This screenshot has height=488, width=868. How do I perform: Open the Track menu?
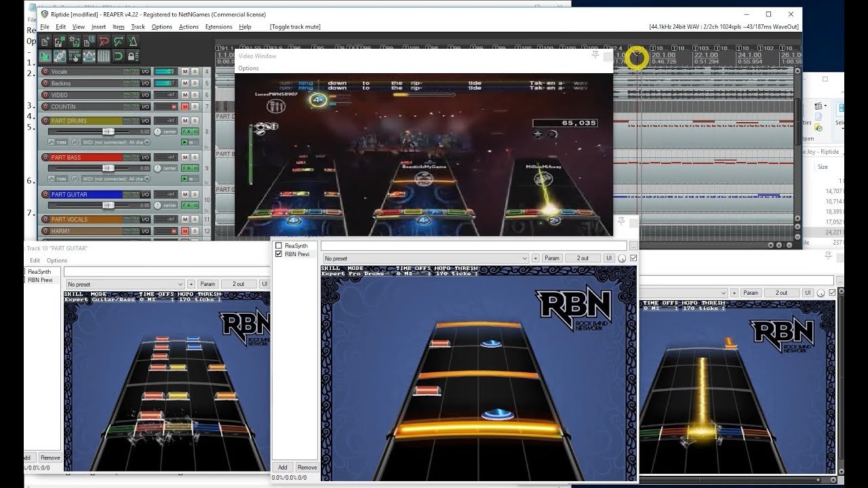tap(138, 26)
